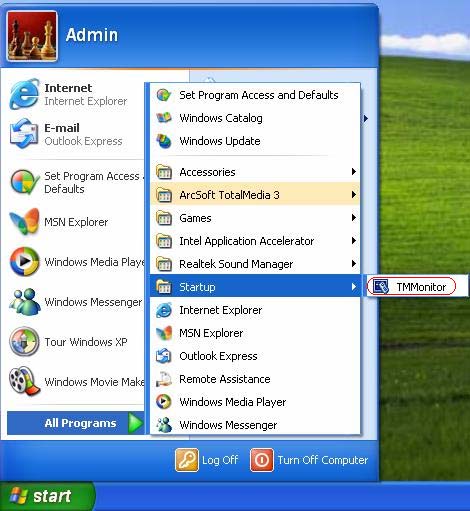Expand the Intel Application Accelerator submenu arrow
The height and width of the screenshot is (511, 470).
click(x=354, y=241)
